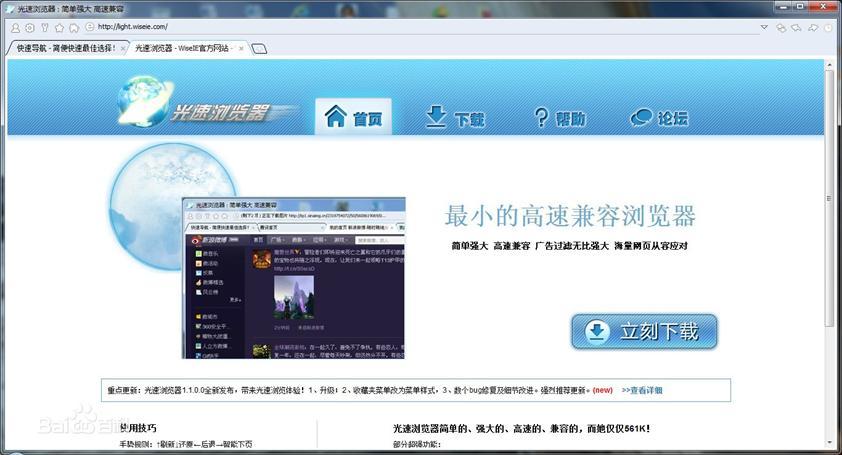Close the 光速浏览器 WiseIE官方网站 tab
Screen dimensions: 842x455
click(x=241, y=49)
